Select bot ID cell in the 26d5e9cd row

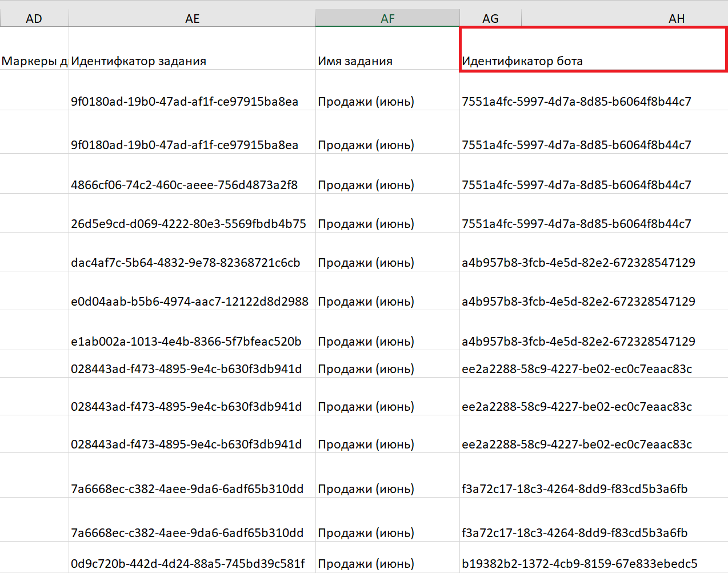point(576,223)
